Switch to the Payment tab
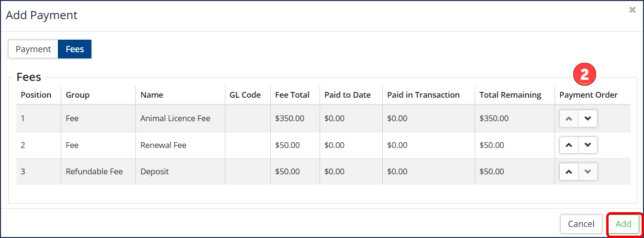644x238 pixels. (x=33, y=49)
